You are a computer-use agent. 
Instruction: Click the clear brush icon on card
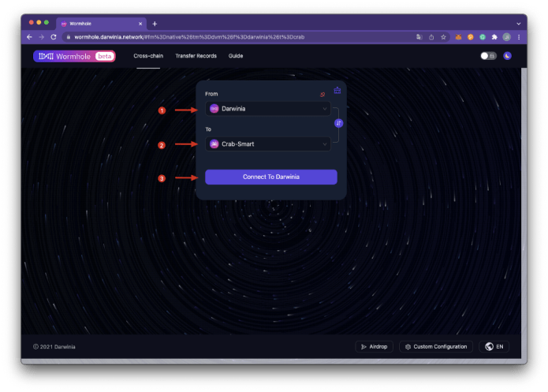(337, 91)
